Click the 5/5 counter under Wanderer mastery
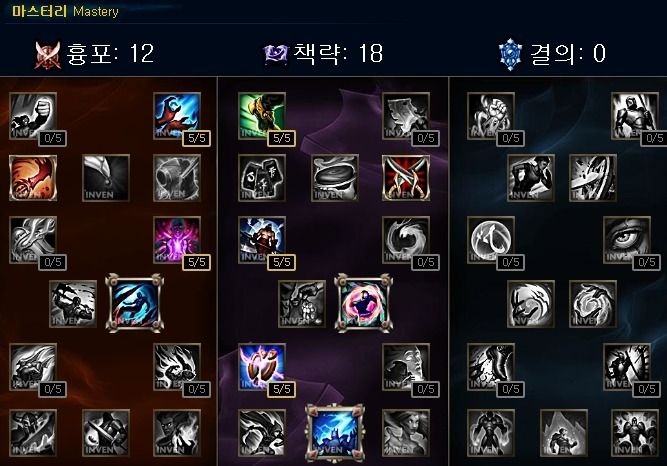 coord(282,138)
